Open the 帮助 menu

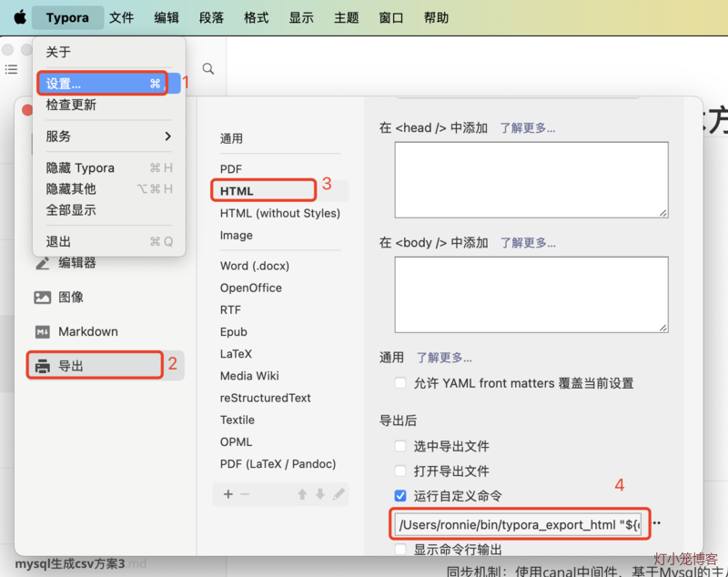(x=437, y=17)
